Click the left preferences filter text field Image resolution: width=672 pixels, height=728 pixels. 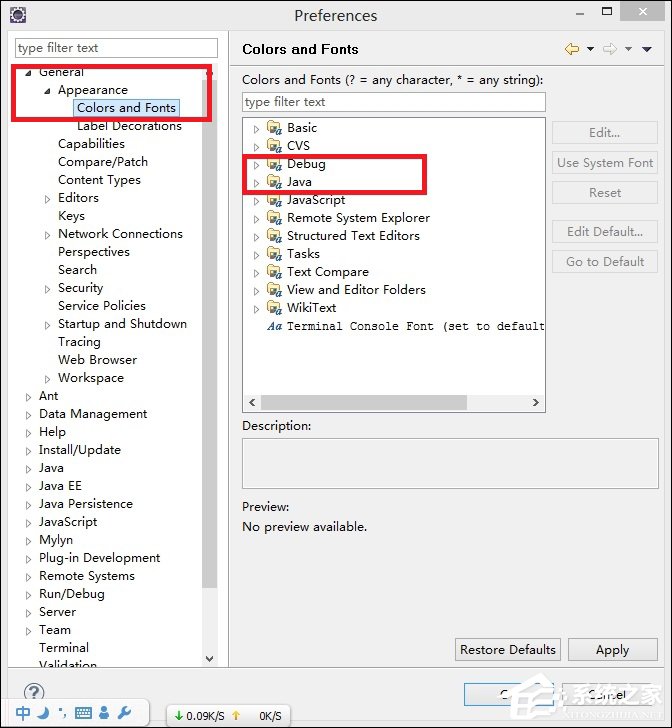116,48
